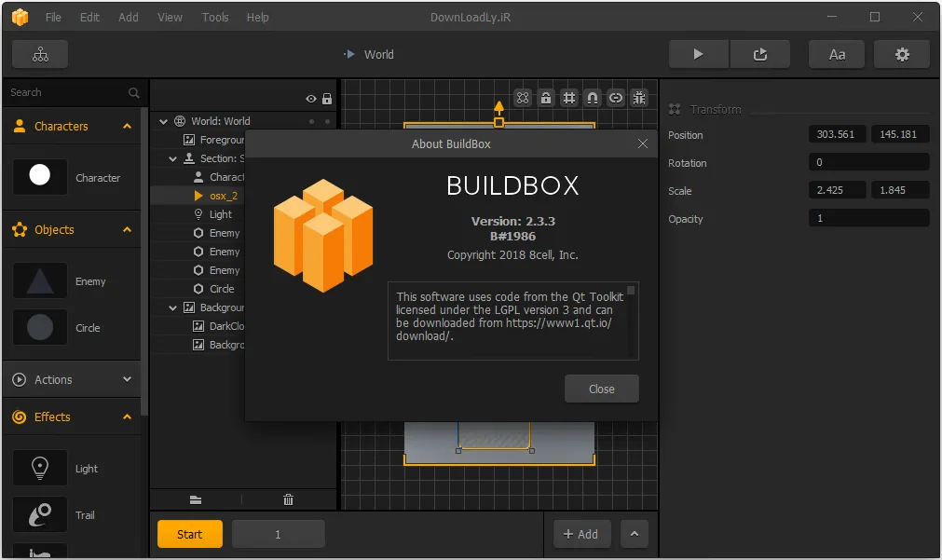This screenshot has width=942, height=560.
Task: Toggle the magnet snap icon
Action: (x=593, y=98)
